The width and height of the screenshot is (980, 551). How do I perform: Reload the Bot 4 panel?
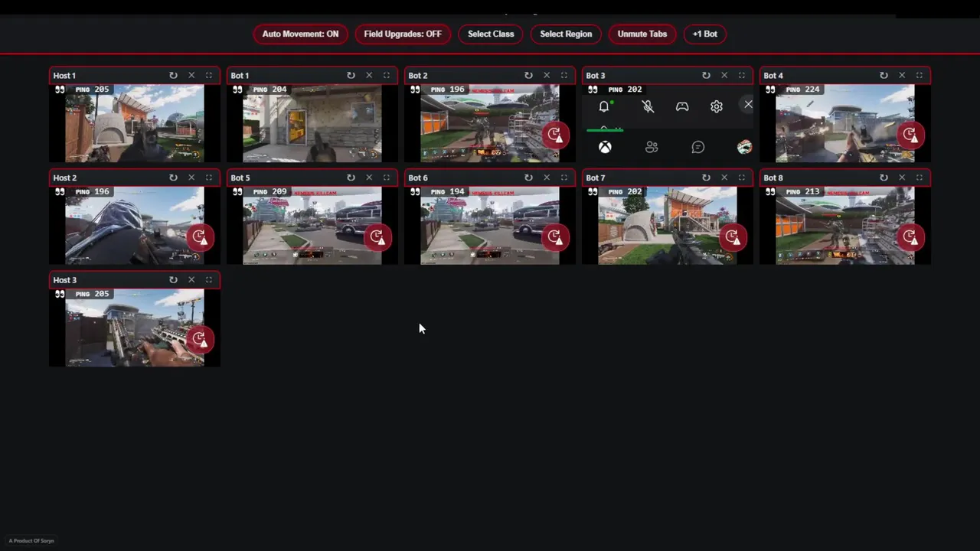coord(884,75)
